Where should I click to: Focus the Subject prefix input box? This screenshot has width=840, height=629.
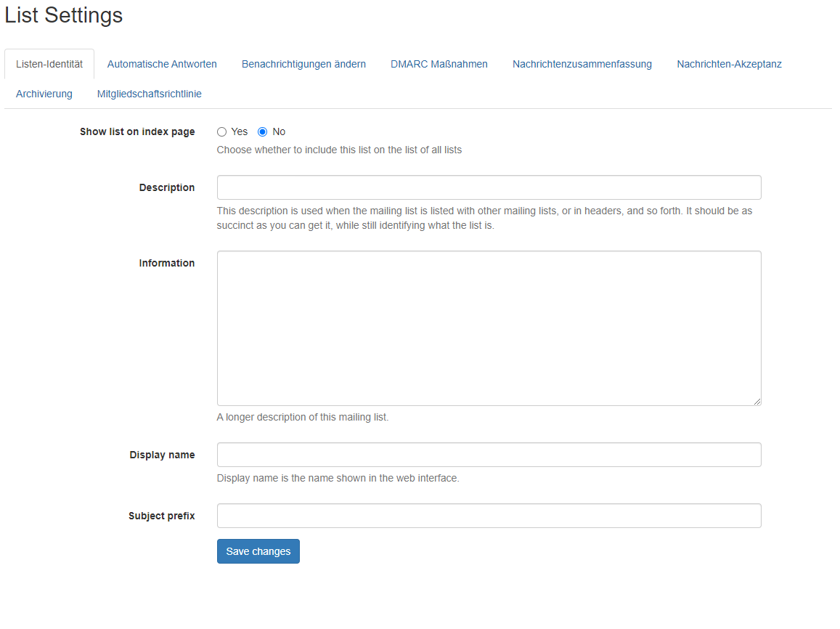point(489,516)
